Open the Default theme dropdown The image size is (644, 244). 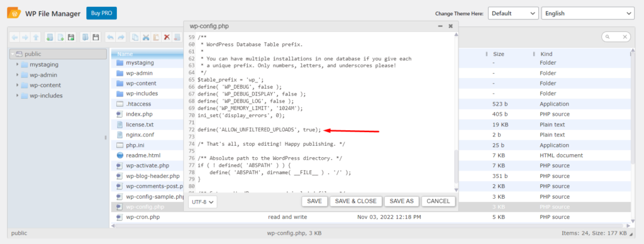[x=513, y=13]
